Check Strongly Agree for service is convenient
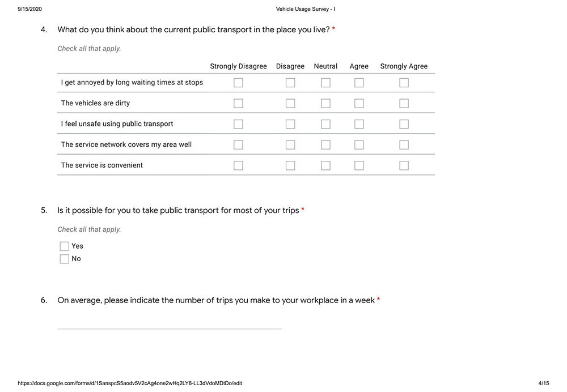567x392 pixels. click(x=404, y=165)
